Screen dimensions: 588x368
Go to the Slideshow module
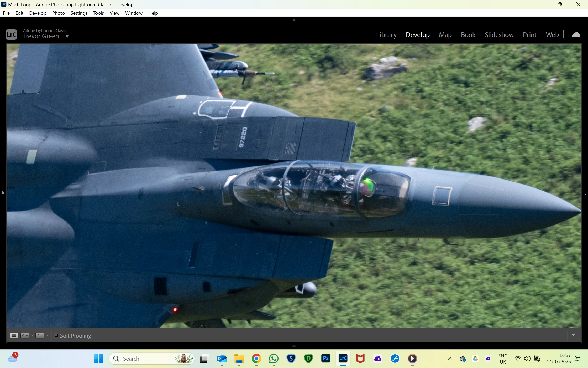point(499,35)
